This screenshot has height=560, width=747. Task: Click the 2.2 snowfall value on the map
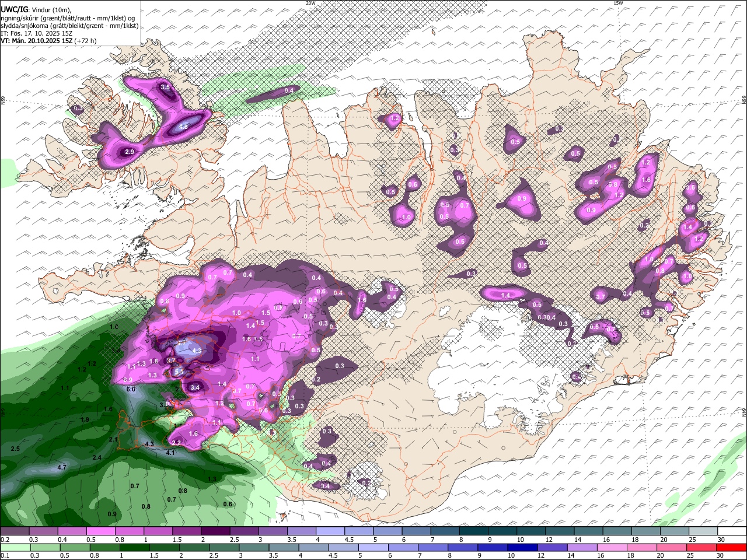click(x=176, y=443)
